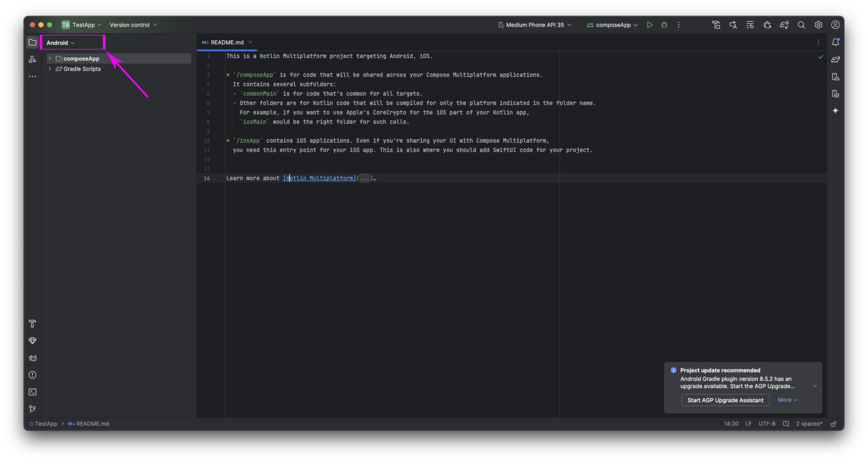Expand the composeApp tree node
Screen dimensions: 868x462
click(x=50, y=58)
